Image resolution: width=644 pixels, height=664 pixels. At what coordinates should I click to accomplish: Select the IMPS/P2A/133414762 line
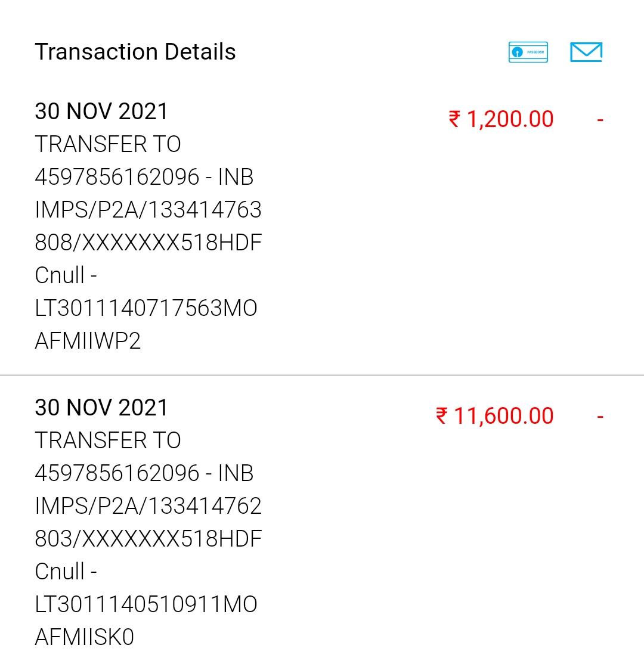tap(148, 506)
